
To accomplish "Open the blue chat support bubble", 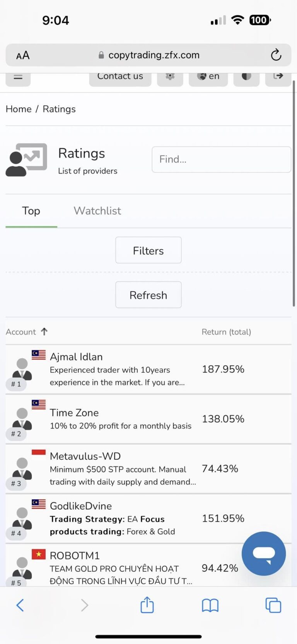I will pyautogui.click(x=264, y=553).
